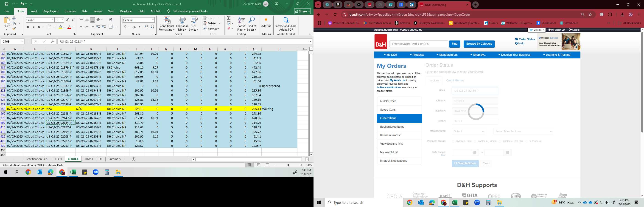The height and width of the screenshot is (207, 644).
Task: Open the font size dropdown showing 11
Action: [62, 20]
